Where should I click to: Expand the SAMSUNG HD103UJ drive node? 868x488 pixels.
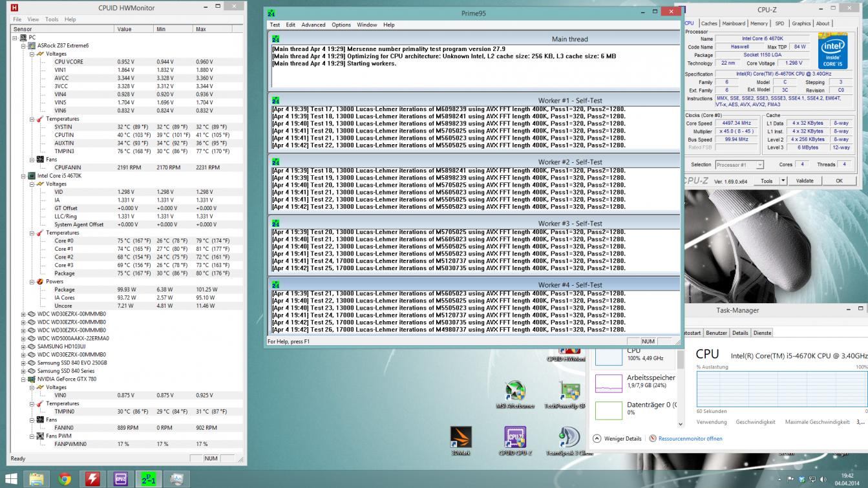[23, 346]
